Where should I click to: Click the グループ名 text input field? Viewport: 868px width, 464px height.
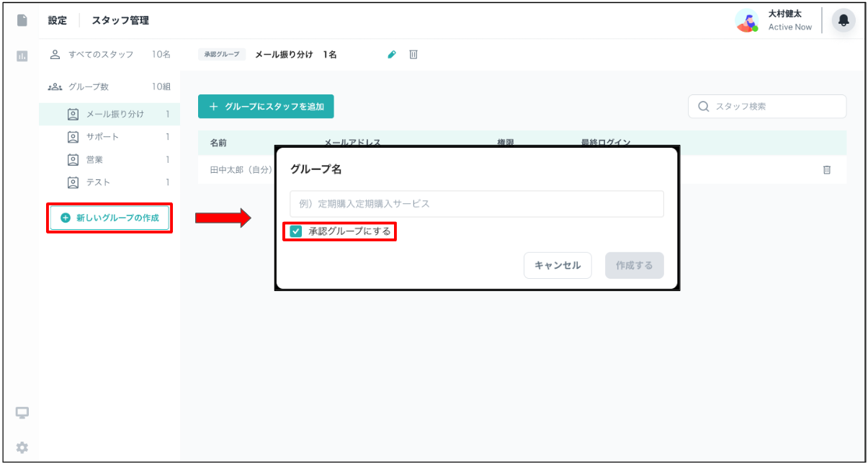[x=476, y=204]
